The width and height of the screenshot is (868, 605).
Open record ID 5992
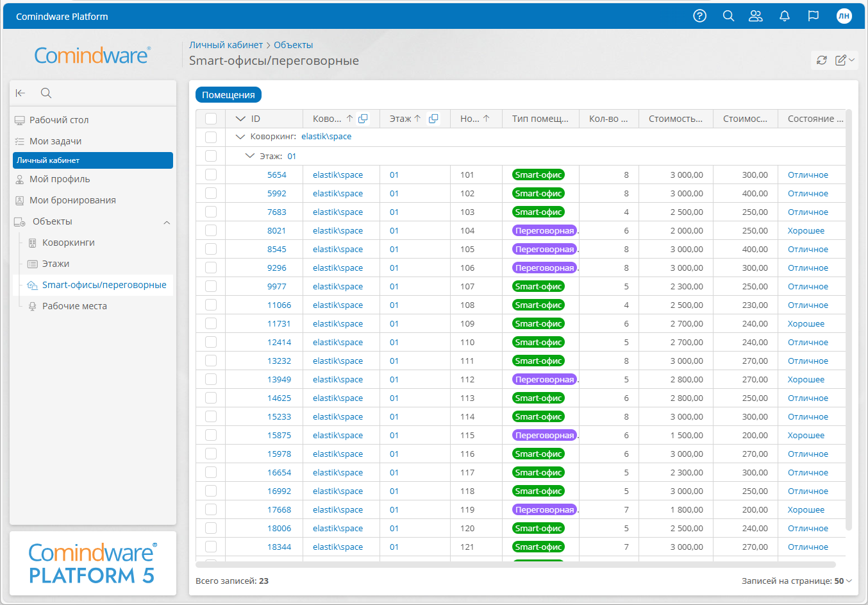pos(277,193)
